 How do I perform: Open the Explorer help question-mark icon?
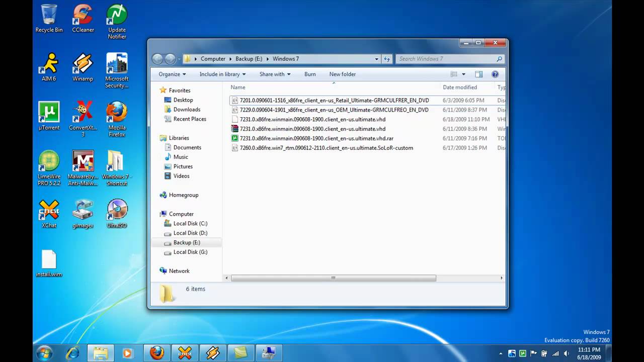(x=495, y=74)
